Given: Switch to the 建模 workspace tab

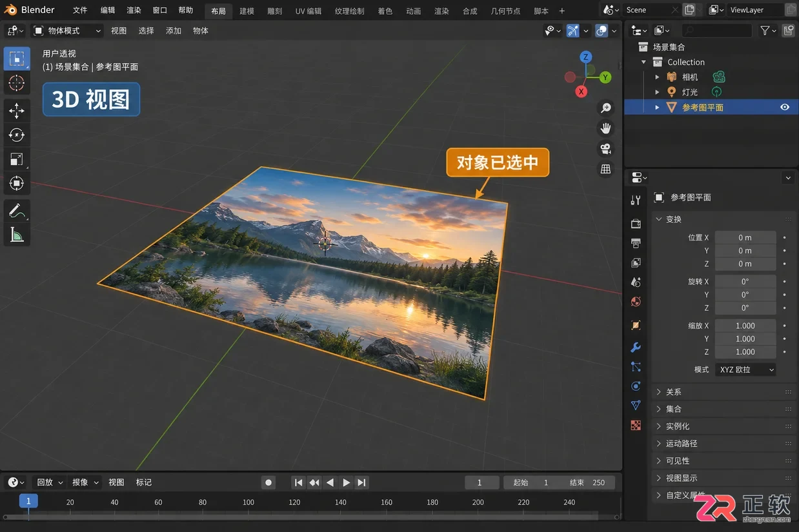Looking at the screenshot, I should tap(247, 11).
